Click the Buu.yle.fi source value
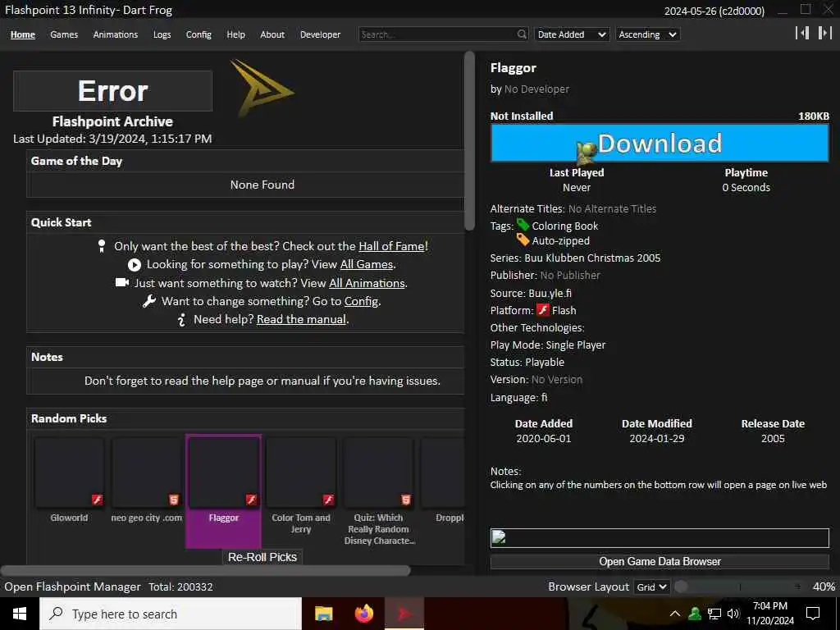 tap(550, 293)
